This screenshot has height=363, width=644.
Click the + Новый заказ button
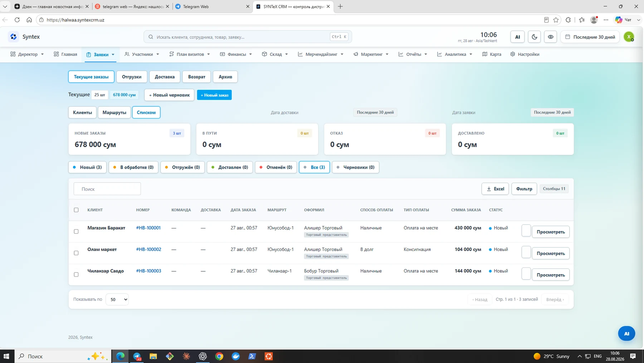coord(214,95)
